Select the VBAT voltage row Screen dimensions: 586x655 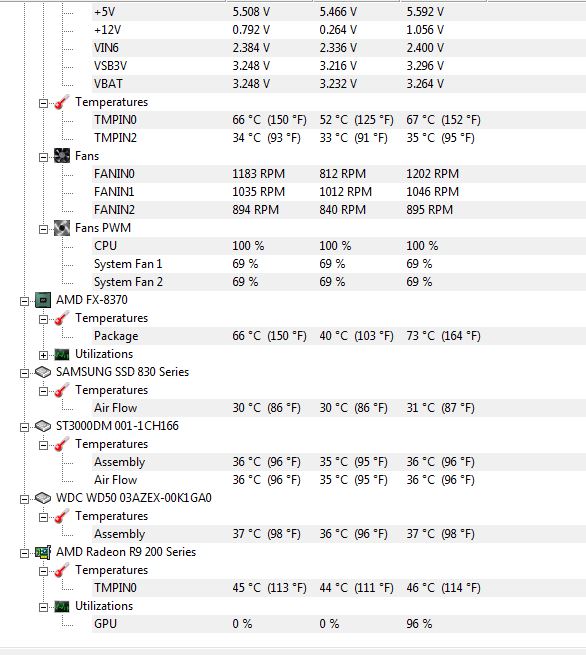[339, 84]
